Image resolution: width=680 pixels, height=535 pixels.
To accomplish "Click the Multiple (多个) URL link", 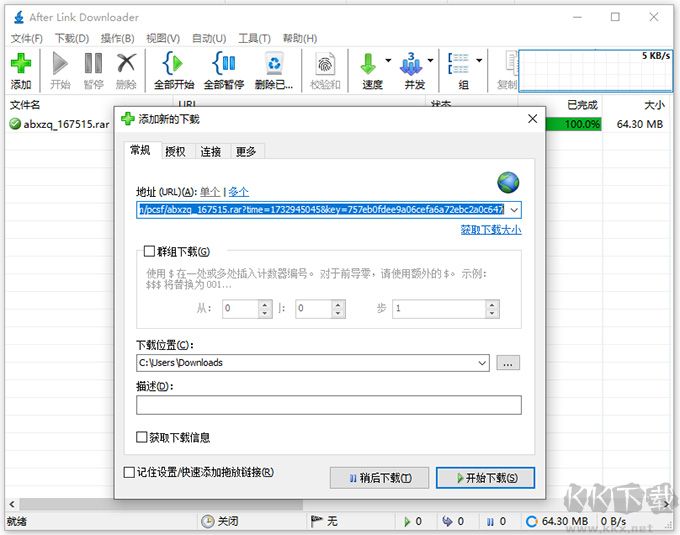I will [239, 192].
